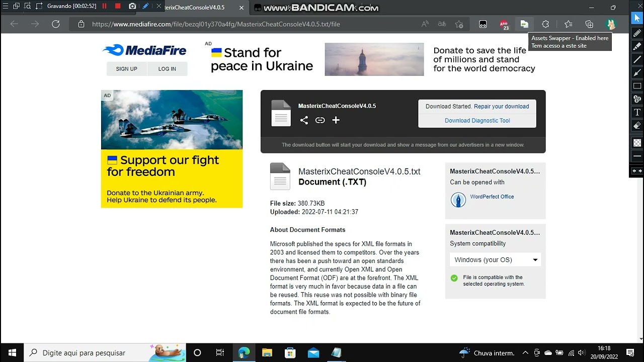Select the arrow drawing tool
The image size is (644, 362).
(x=637, y=73)
